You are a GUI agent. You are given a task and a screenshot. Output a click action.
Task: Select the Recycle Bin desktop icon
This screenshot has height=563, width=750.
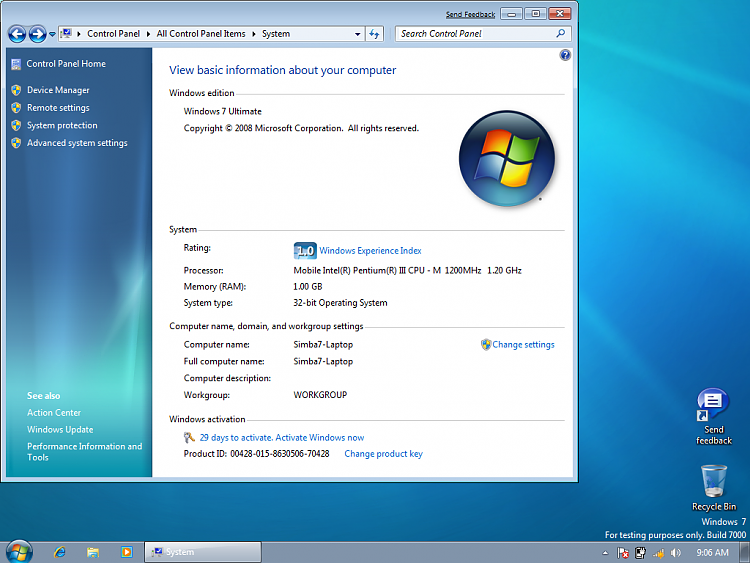tap(714, 488)
